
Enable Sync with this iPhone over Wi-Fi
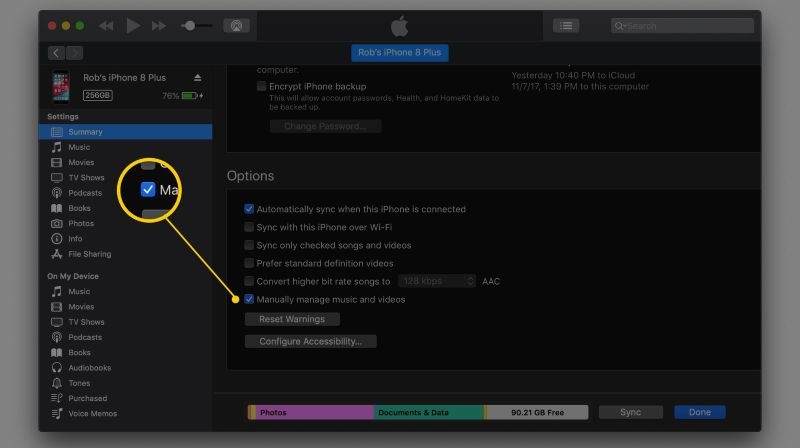click(x=249, y=227)
